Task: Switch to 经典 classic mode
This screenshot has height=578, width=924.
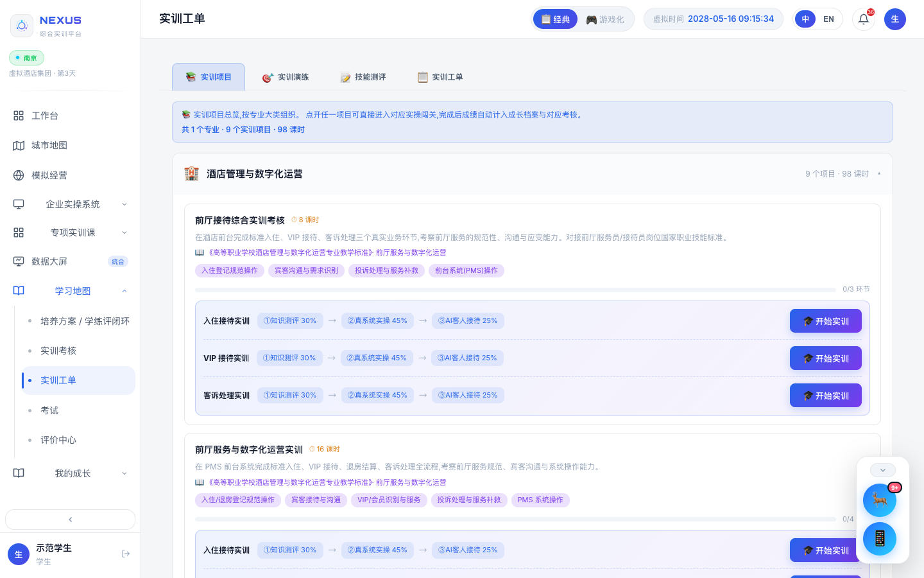Action: pos(556,19)
